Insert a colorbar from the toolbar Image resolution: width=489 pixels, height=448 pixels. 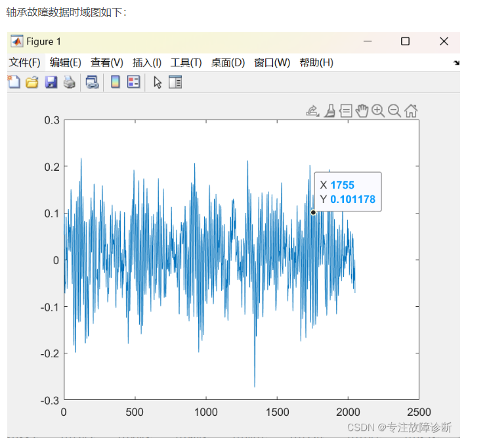(115, 82)
